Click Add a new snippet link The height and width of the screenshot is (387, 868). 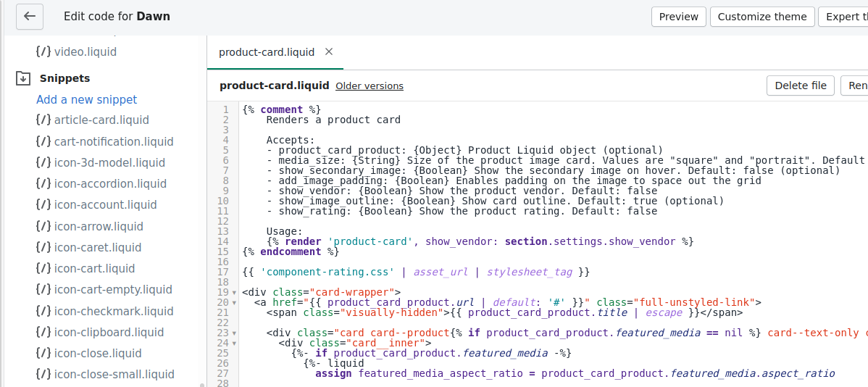click(x=87, y=100)
